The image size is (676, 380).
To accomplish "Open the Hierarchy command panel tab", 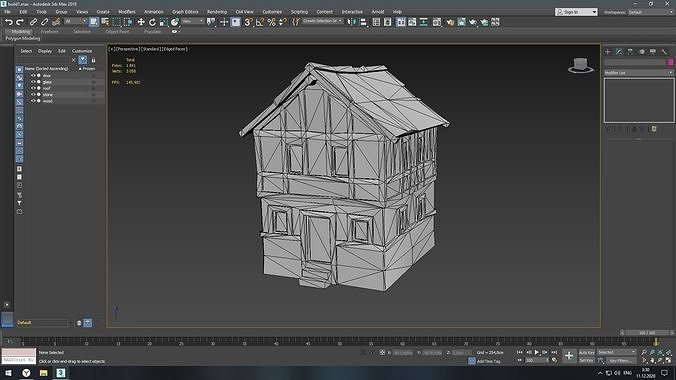I will 630,52.
